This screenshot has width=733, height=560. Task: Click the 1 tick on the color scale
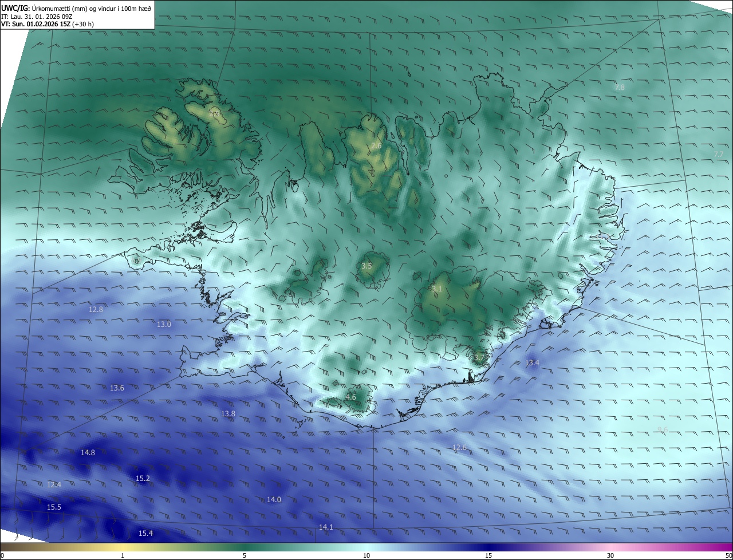pyautogui.click(x=123, y=555)
